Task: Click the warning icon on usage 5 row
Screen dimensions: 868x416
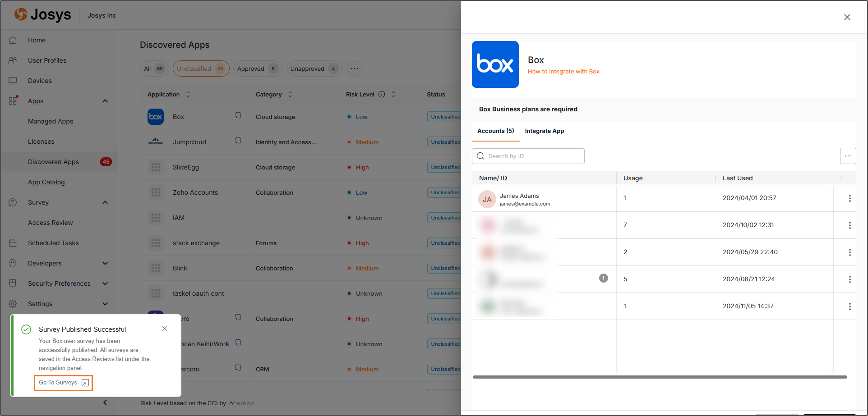Action: click(604, 278)
